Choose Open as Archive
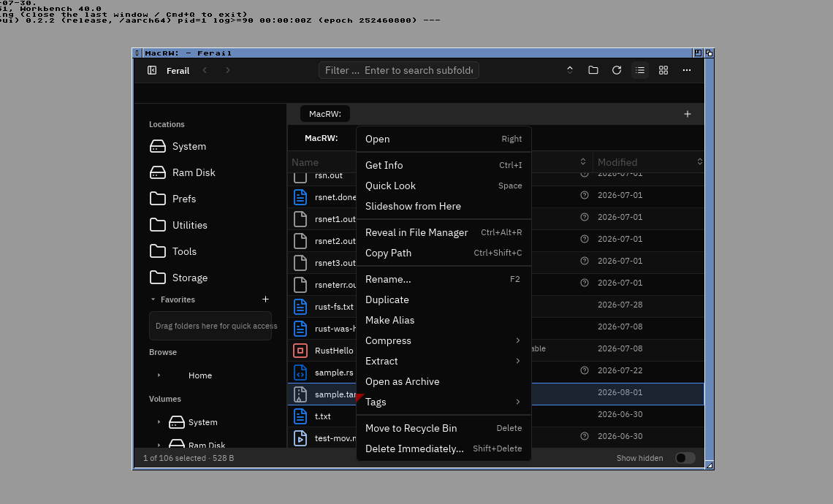Screen dimensions: 833x504 tap(444, 381)
